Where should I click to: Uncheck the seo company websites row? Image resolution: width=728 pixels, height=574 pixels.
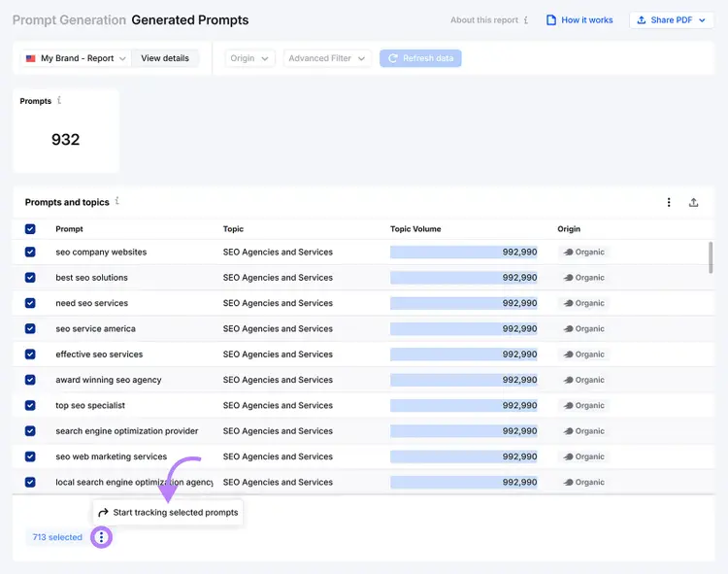(30, 253)
